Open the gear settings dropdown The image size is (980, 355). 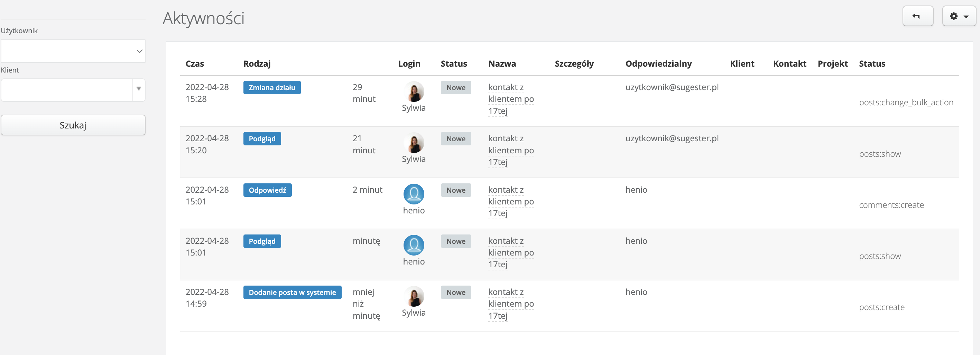point(958,16)
